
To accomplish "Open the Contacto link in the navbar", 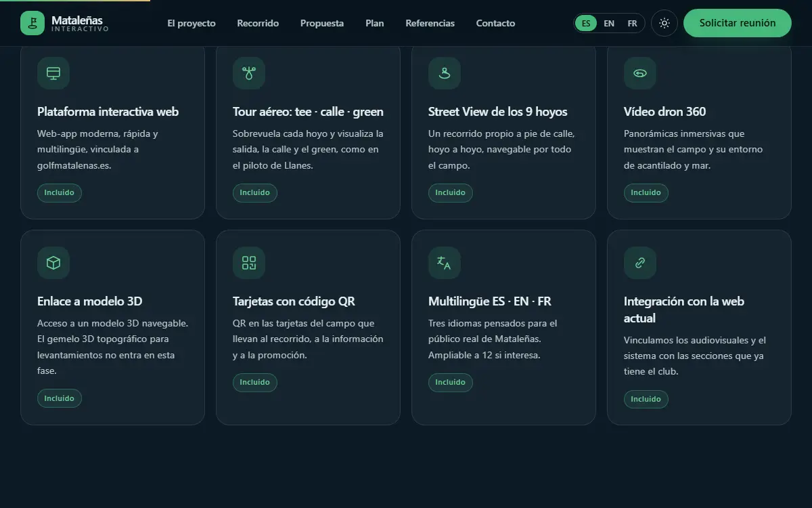I will click(x=495, y=23).
